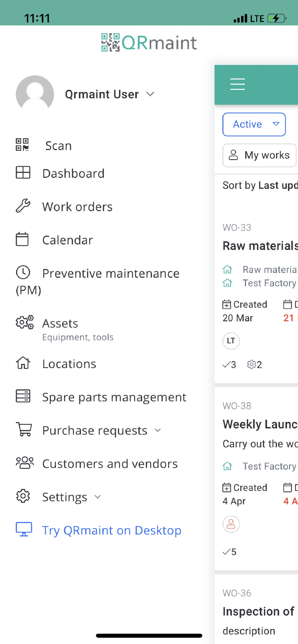Expand the Qrmaint User chevron

pyautogui.click(x=150, y=94)
